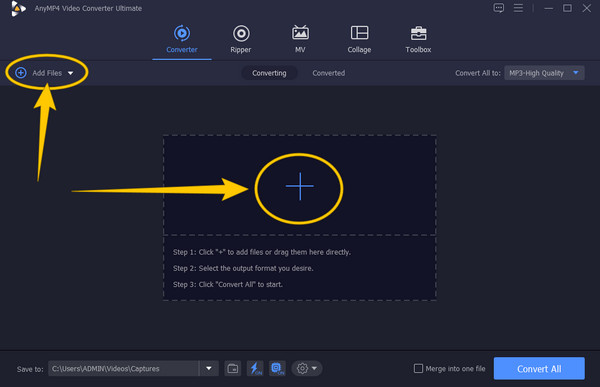Switch to the Collage tab
The width and height of the screenshot is (600, 387).
point(359,39)
